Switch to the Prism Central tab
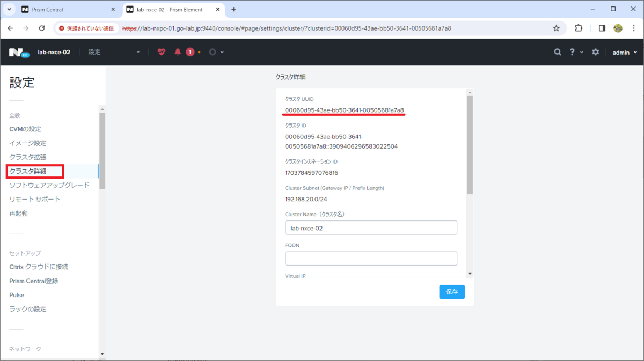The height and width of the screenshot is (361, 644). point(68,10)
